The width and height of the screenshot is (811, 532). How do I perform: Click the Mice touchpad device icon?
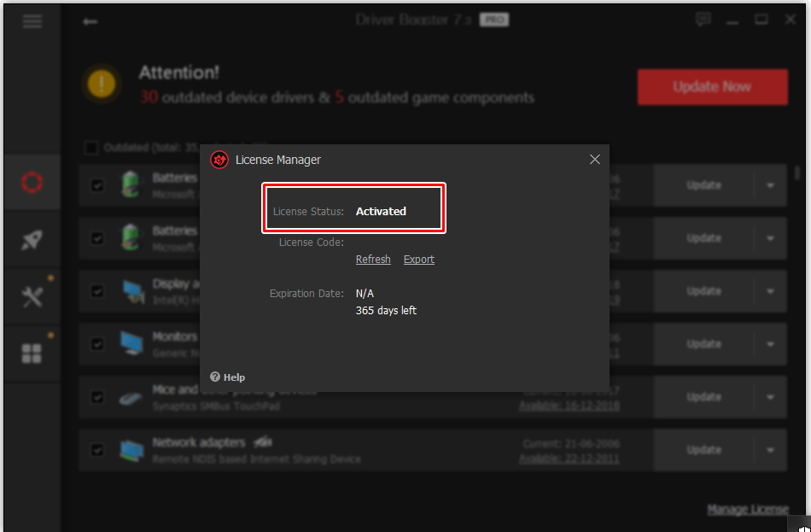pyautogui.click(x=131, y=398)
